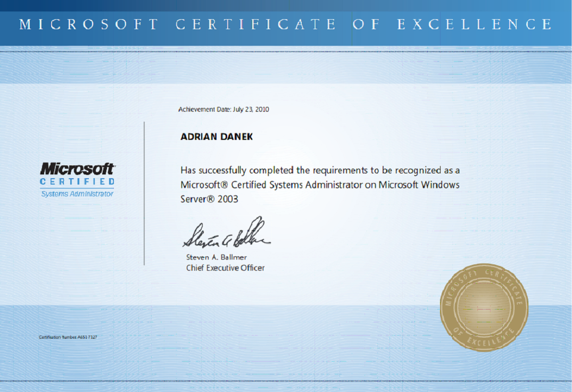The width and height of the screenshot is (572, 392).
Task: Click the word MICROSOFT in the header
Action: 89,24
